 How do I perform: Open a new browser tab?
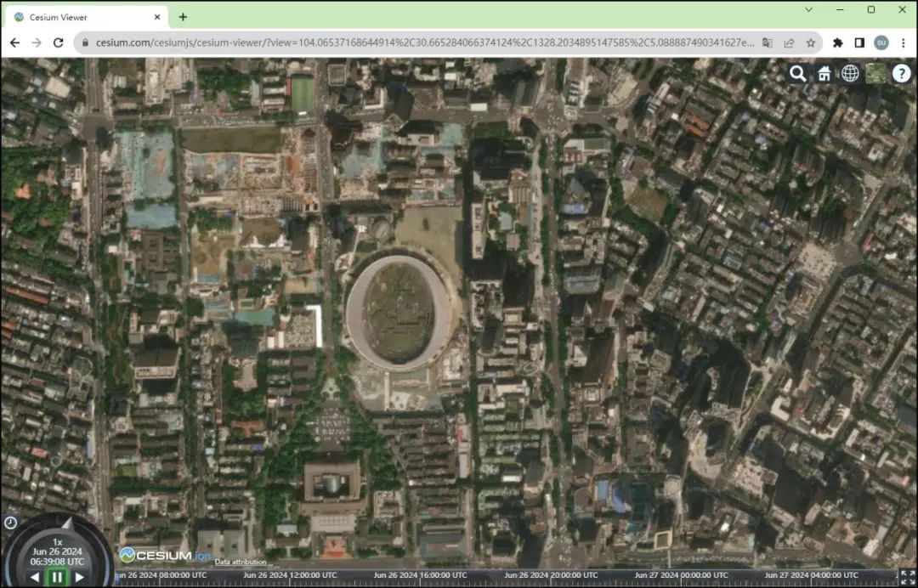click(x=184, y=16)
